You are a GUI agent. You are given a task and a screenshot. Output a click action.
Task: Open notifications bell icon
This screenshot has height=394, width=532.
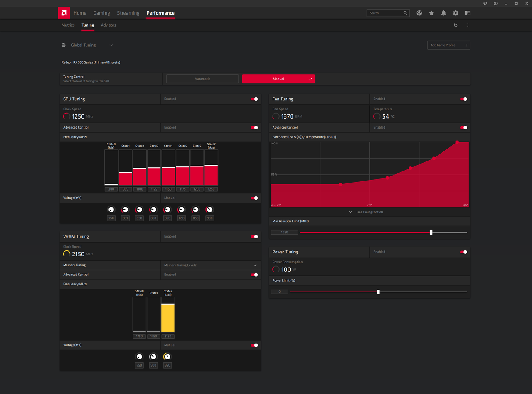443,13
